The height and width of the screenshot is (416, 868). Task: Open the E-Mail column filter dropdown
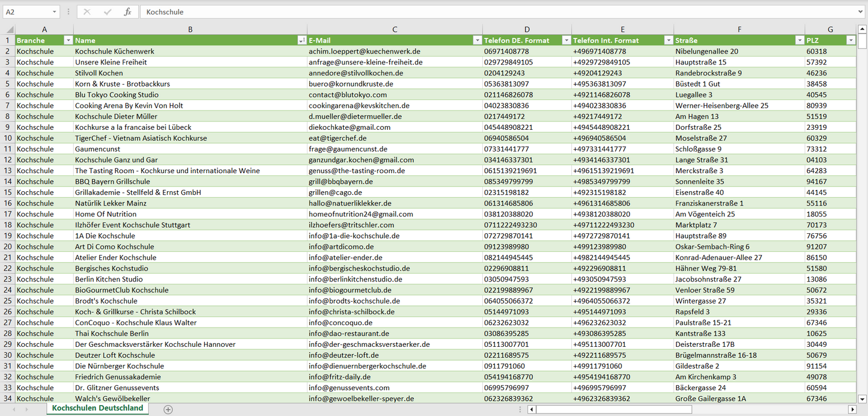coord(477,40)
